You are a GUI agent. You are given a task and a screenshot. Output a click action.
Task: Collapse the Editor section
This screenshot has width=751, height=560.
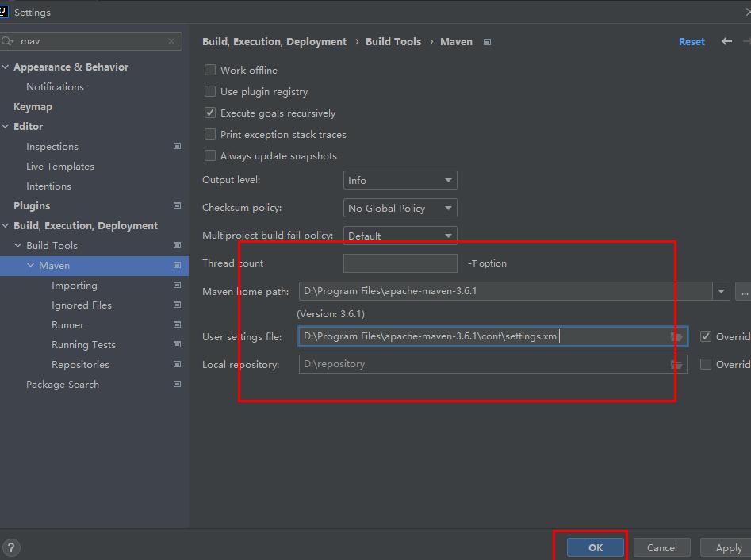click(x=6, y=126)
